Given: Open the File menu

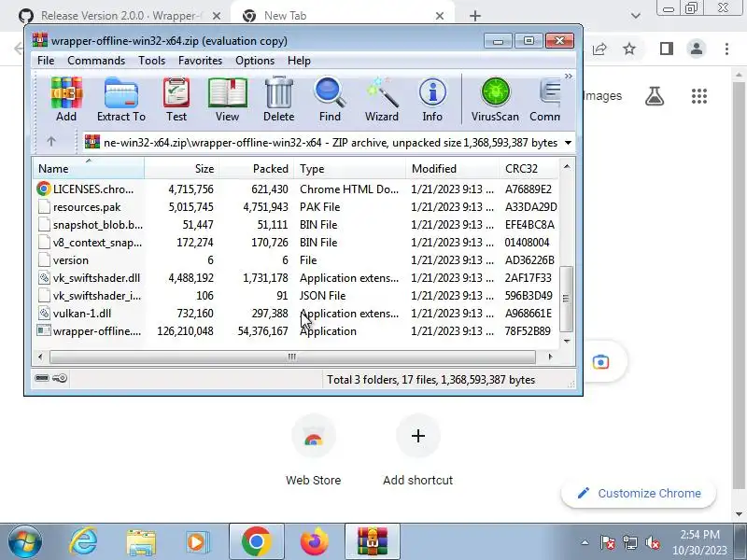Looking at the screenshot, I should click(46, 61).
